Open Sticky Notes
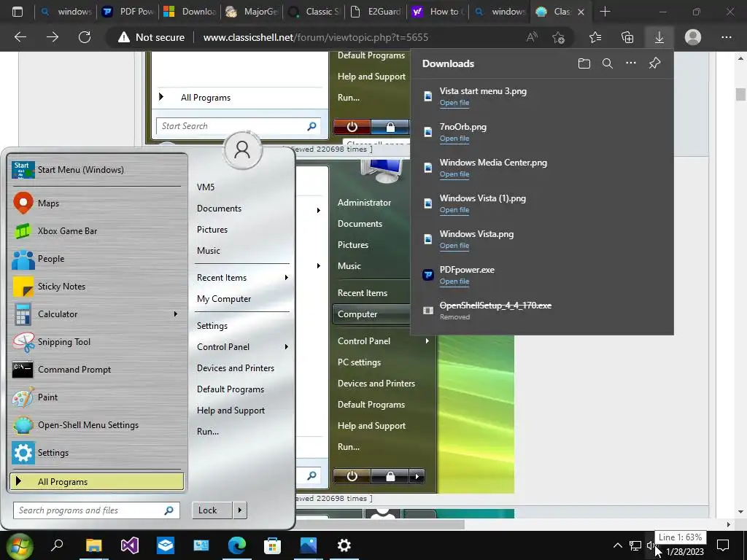This screenshot has height=560, width=747. 96,286
